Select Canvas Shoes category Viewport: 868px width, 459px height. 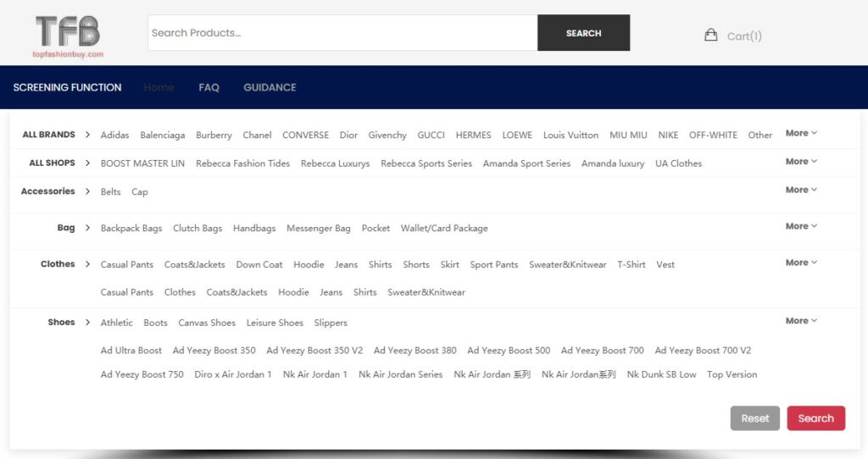(207, 323)
